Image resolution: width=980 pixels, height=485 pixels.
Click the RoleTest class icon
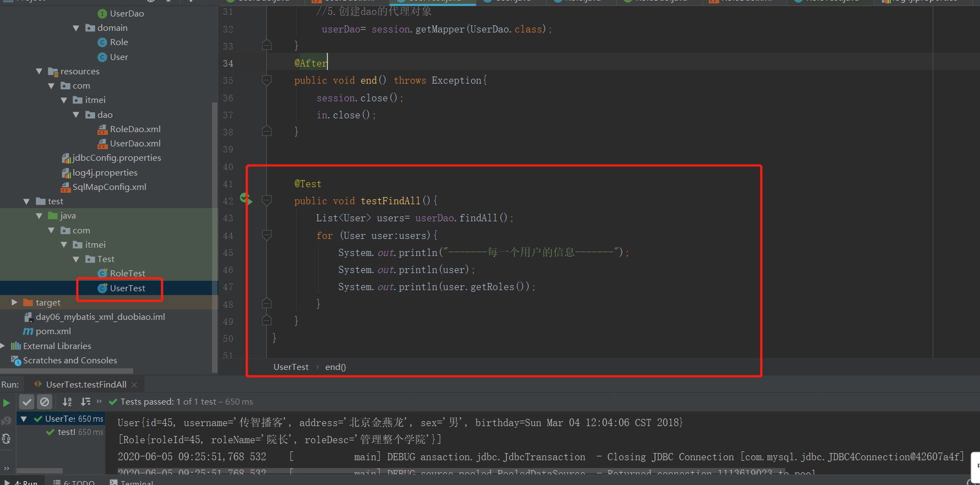pyautogui.click(x=102, y=274)
